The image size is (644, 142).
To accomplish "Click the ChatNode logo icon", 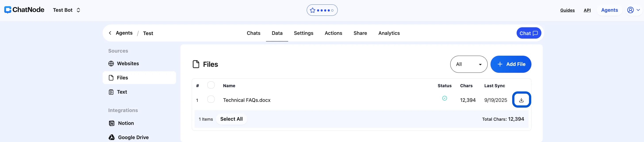I will tap(8, 10).
